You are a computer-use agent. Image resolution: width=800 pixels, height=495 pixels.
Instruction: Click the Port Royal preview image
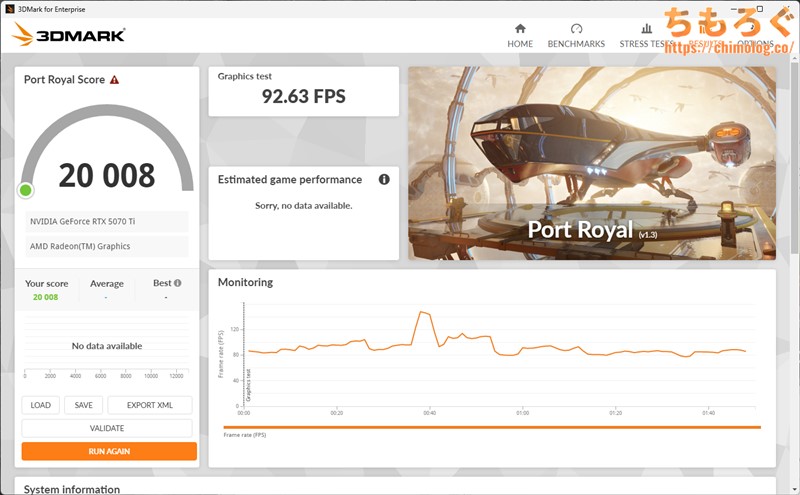(592, 163)
